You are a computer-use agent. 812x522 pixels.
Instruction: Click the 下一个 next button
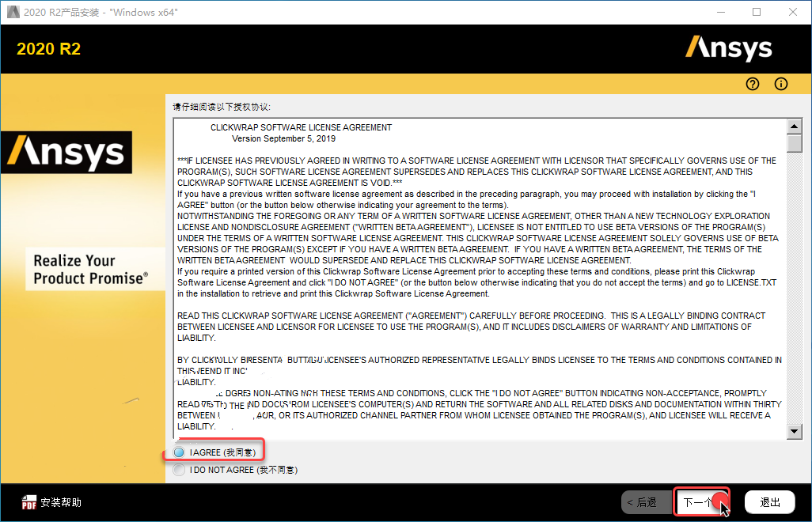coord(702,502)
